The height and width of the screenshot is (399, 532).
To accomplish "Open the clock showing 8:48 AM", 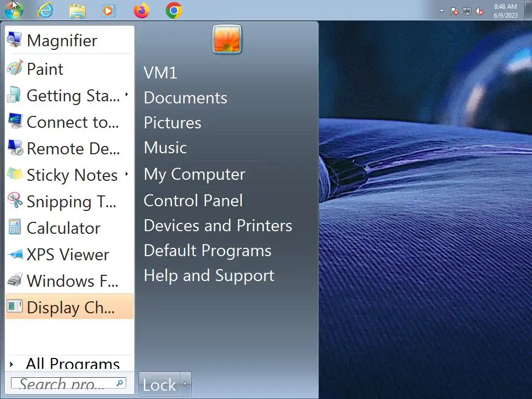I will pyautogui.click(x=506, y=11).
